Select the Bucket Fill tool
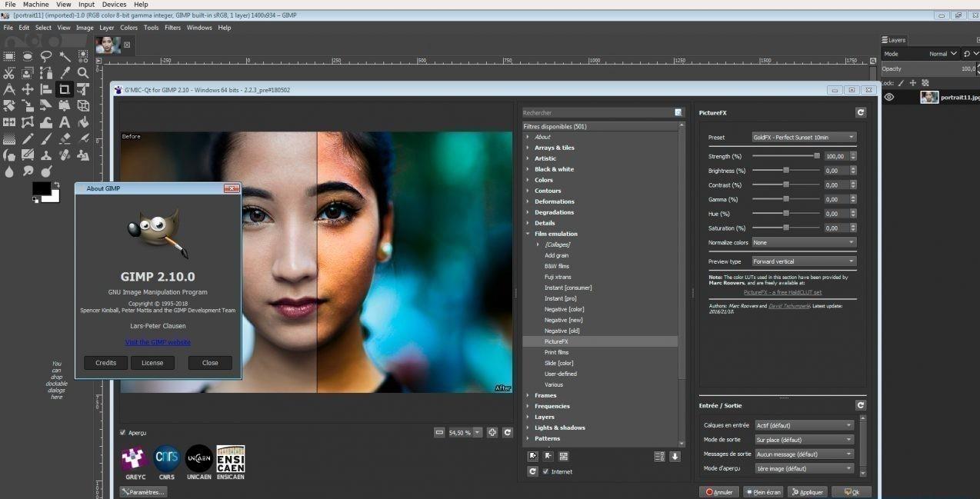 pos(83,122)
